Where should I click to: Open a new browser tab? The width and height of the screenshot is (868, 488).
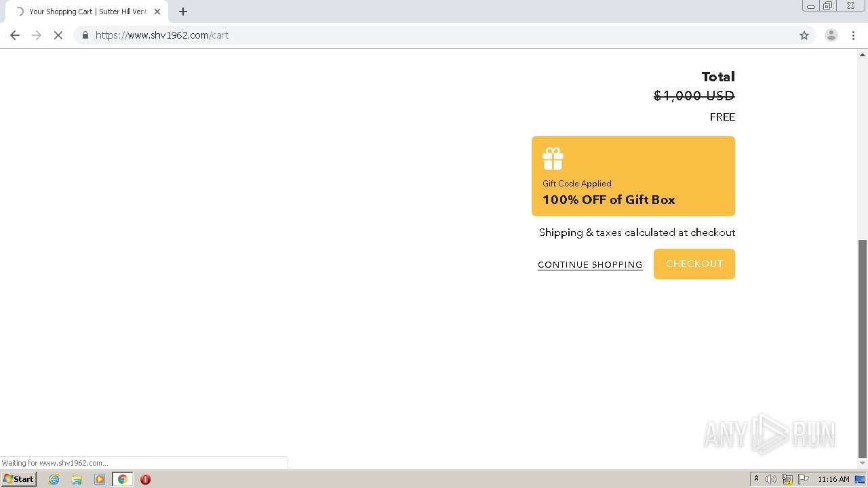[x=183, y=12]
